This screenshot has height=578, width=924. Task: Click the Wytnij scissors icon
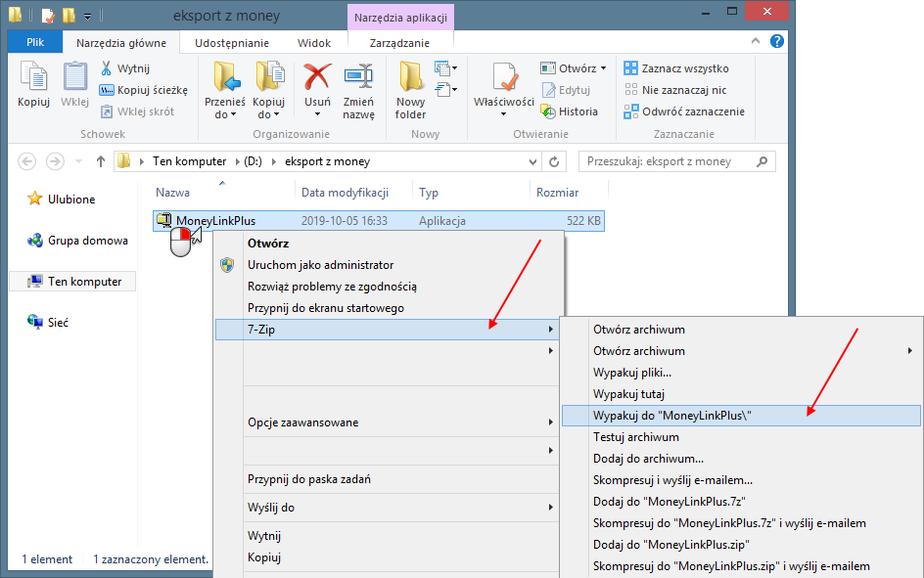[x=107, y=68]
